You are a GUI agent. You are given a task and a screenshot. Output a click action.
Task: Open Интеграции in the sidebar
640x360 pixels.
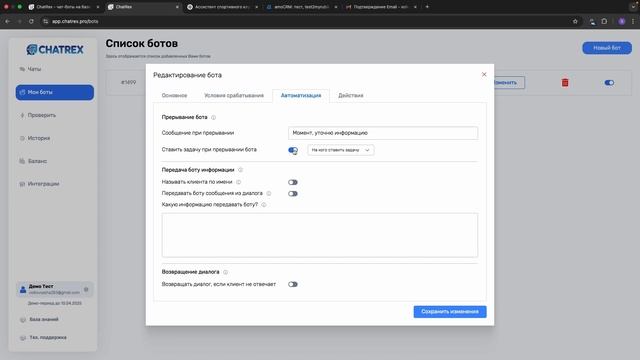pos(43,184)
